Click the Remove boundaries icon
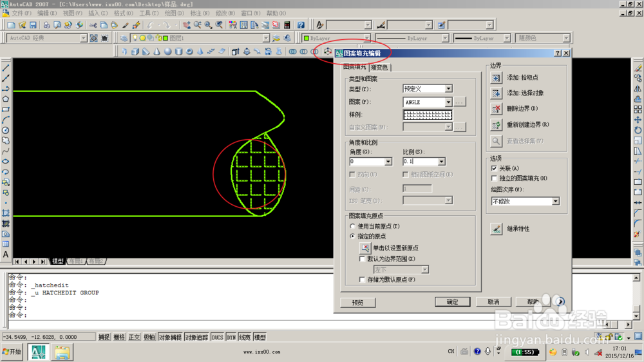This screenshot has height=362, width=644. pyautogui.click(x=496, y=109)
